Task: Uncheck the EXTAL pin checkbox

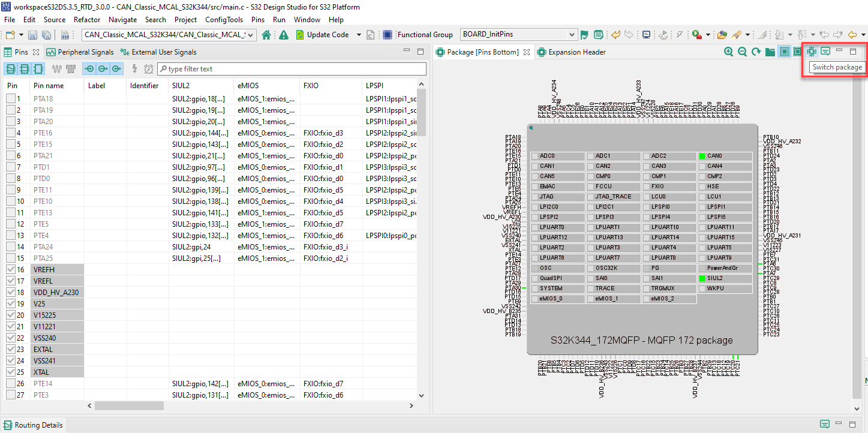Action: [10, 349]
